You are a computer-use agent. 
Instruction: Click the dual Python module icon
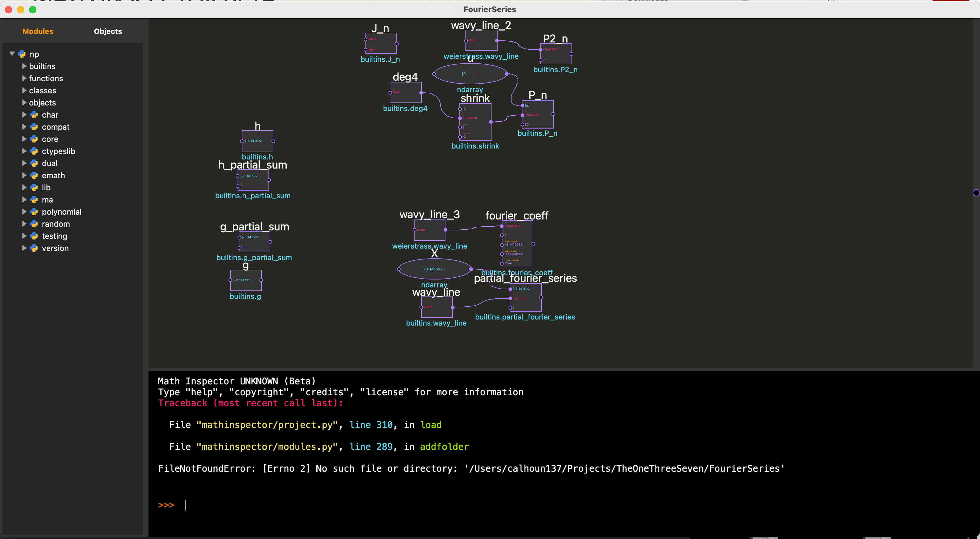click(34, 163)
